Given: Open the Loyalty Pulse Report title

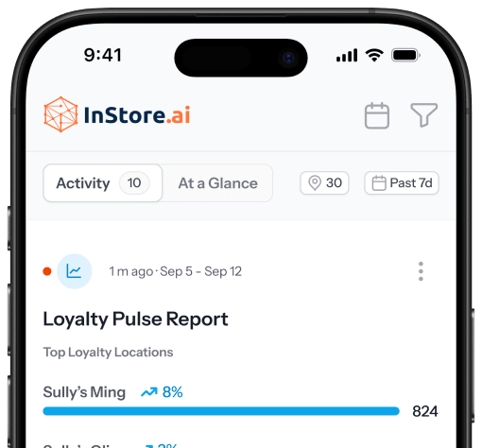Looking at the screenshot, I should click(135, 319).
